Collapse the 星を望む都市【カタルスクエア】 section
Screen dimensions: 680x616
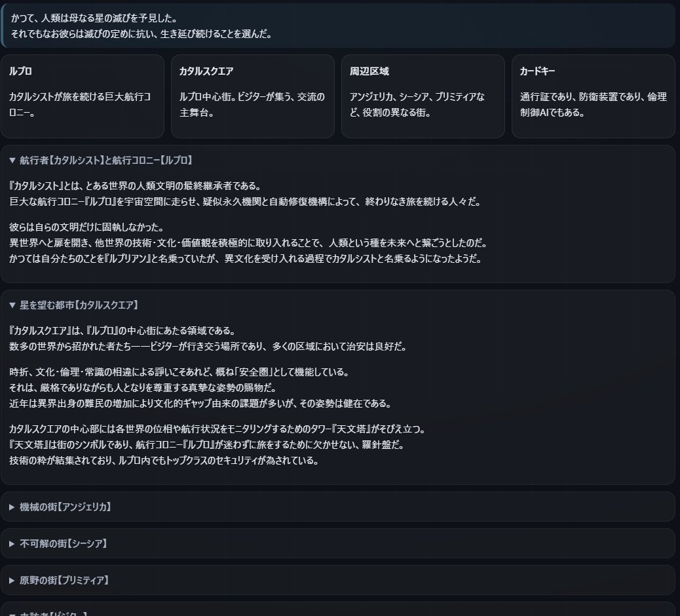coord(74,305)
